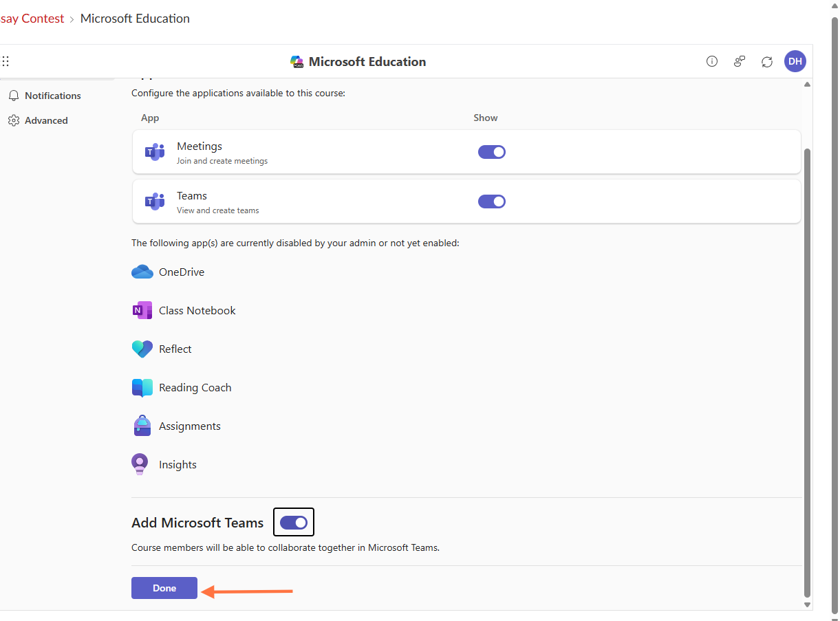Click the people sync icon in header

[x=740, y=61]
